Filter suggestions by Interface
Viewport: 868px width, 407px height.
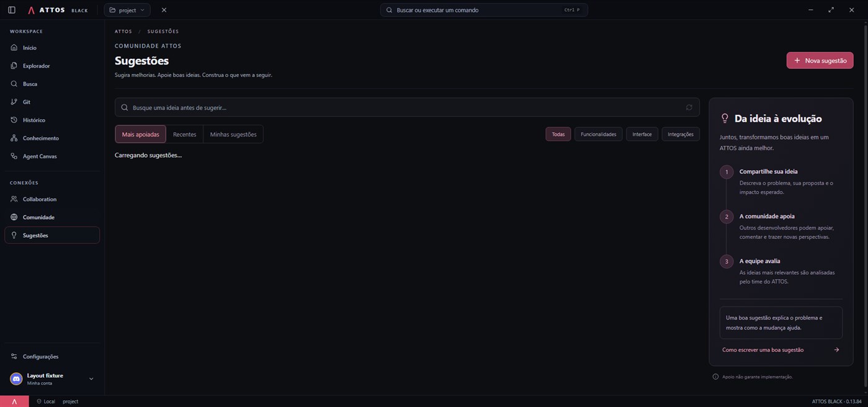click(642, 134)
